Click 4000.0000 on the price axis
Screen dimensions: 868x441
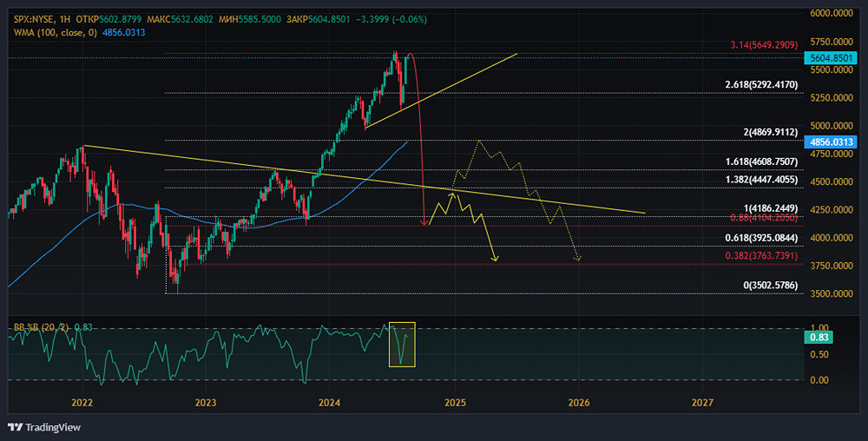pos(831,238)
